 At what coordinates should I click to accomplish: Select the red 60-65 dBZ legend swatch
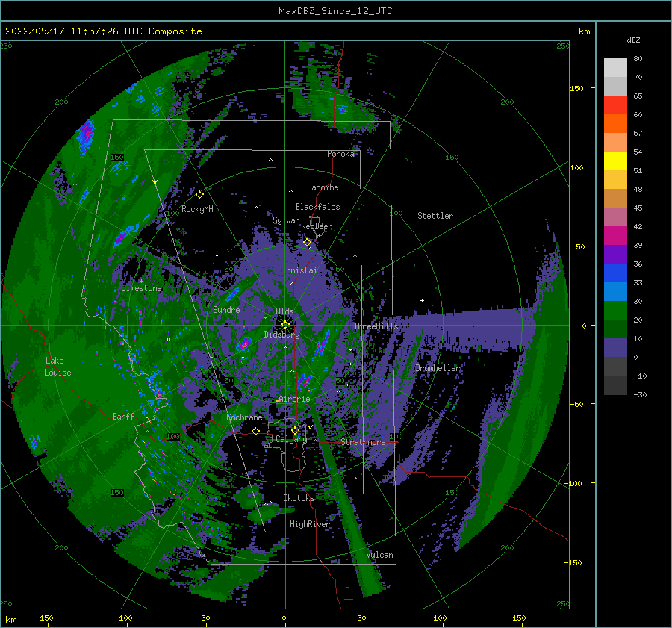[615, 105]
